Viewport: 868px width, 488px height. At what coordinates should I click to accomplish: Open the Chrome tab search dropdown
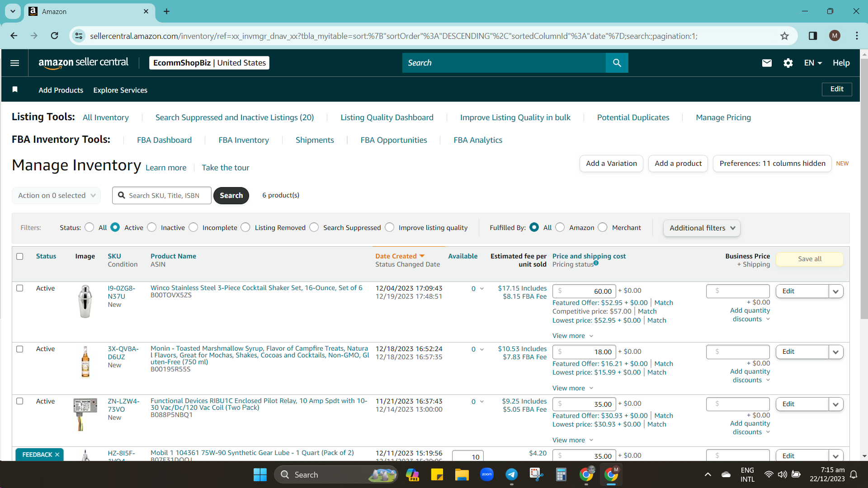coord(13,11)
